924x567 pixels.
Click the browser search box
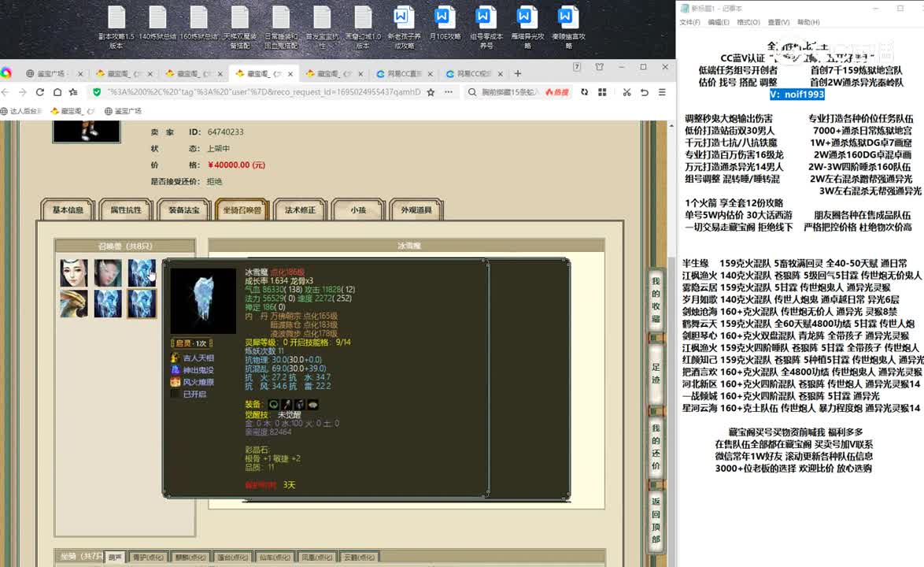click(510, 92)
